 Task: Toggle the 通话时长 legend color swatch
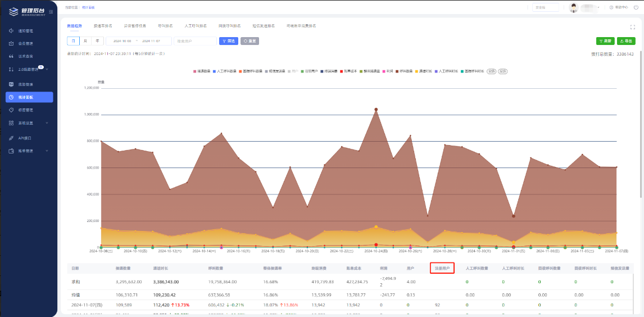418,71
